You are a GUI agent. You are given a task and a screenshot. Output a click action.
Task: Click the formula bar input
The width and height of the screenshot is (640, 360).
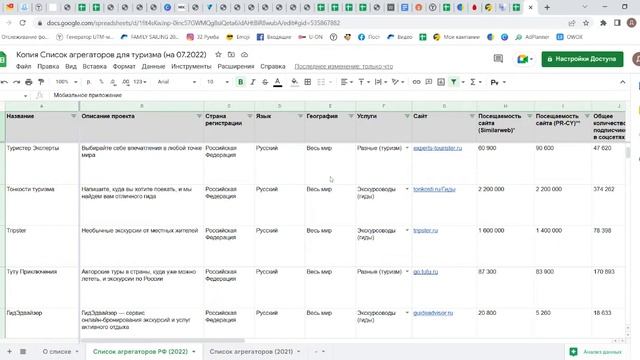point(339,95)
